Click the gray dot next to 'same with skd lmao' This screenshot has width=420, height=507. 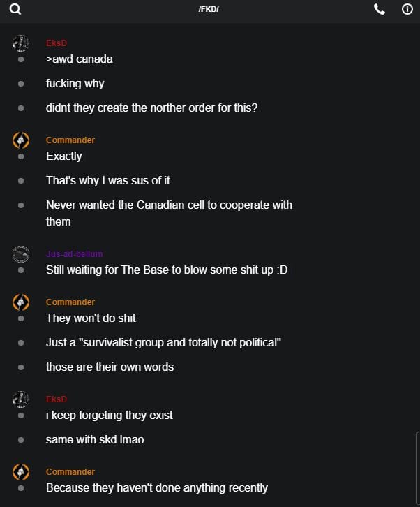point(21,440)
